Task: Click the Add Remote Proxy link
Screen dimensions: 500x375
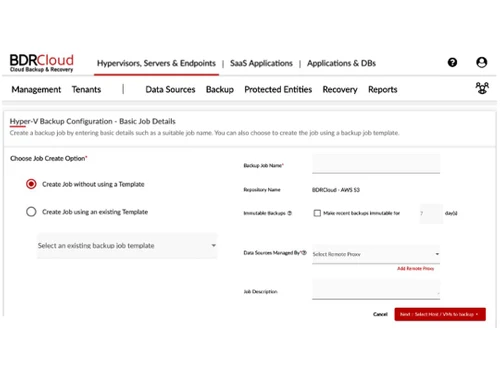Action: click(415, 268)
